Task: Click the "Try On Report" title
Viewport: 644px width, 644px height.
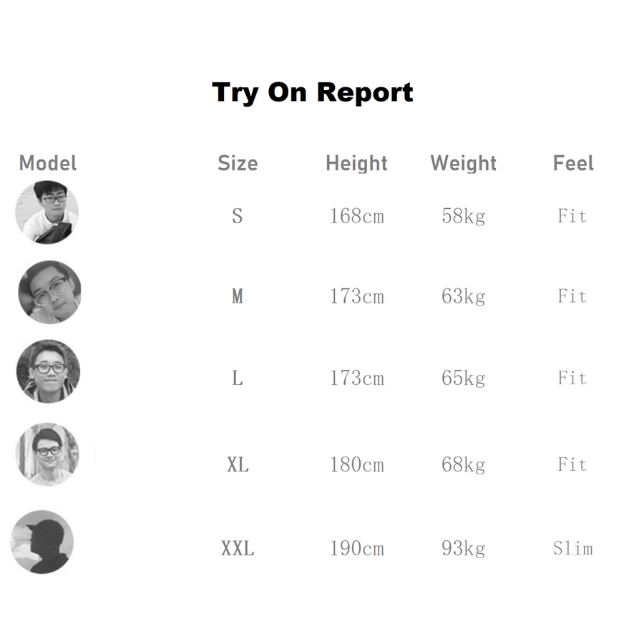Action: click(x=313, y=92)
